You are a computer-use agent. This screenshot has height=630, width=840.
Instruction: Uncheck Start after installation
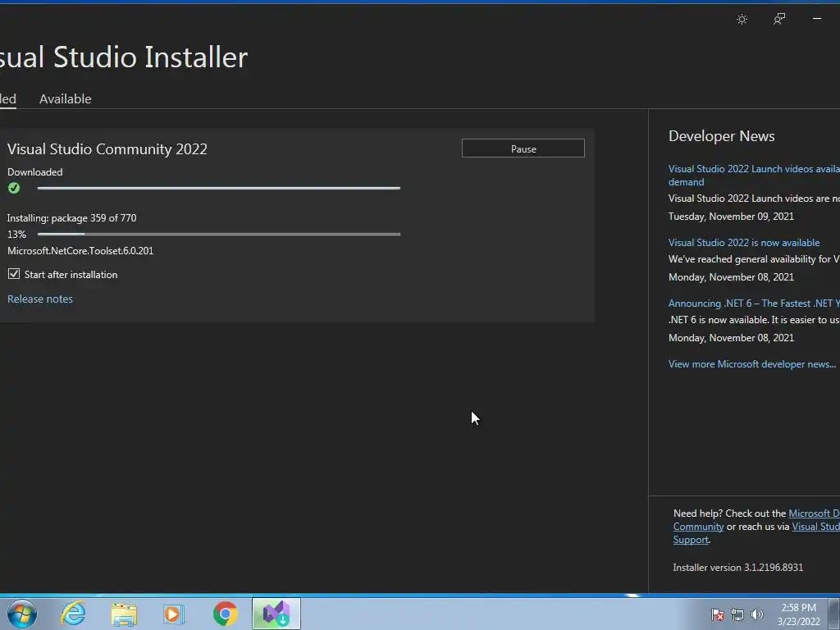pos(14,274)
